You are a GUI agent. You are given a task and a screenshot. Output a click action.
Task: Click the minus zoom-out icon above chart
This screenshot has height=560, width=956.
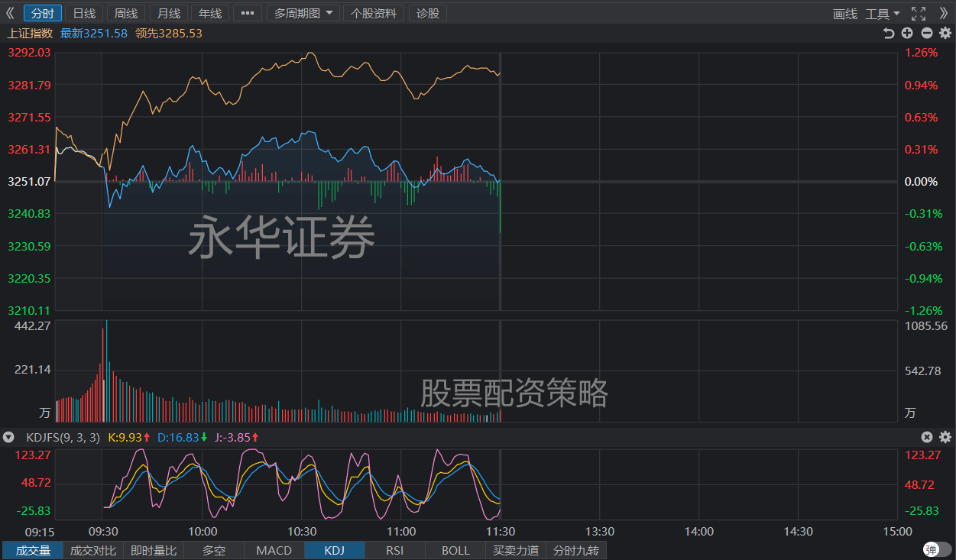point(926,33)
